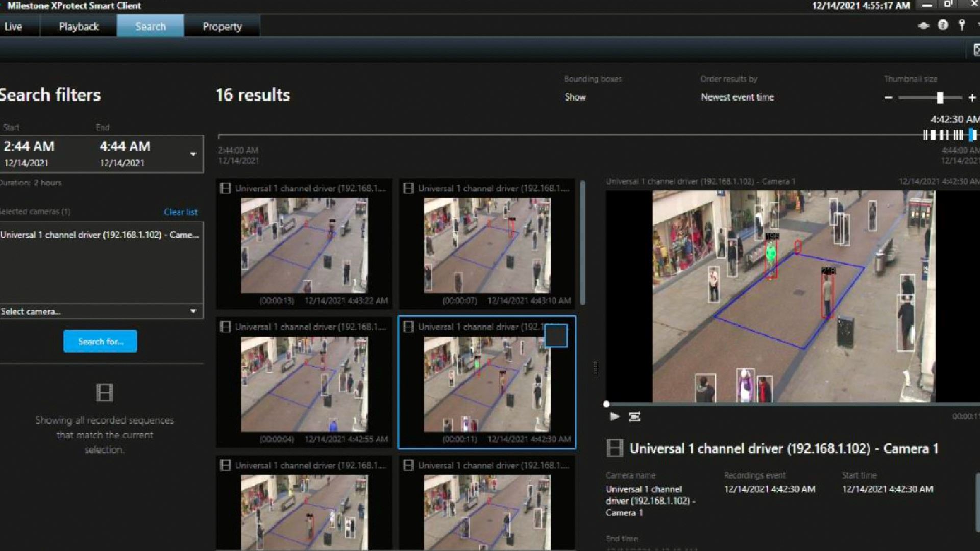
Task: Click film icon of the 4:42:55 AM result
Action: tap(225, 327)
